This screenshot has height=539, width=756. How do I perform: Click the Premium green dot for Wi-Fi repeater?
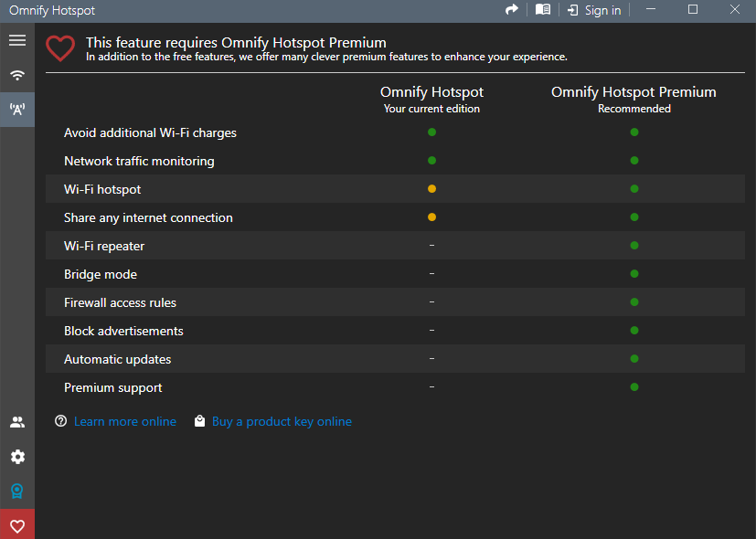(634, 246)
